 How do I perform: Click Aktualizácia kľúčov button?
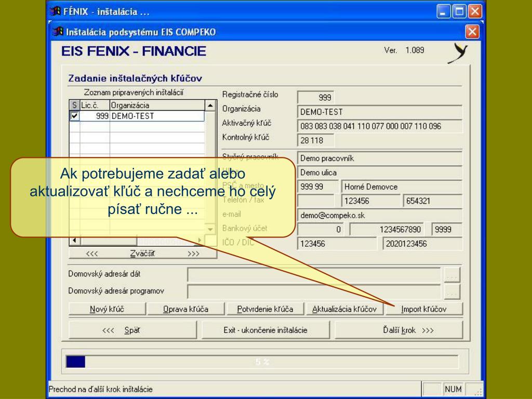point(344,309)
